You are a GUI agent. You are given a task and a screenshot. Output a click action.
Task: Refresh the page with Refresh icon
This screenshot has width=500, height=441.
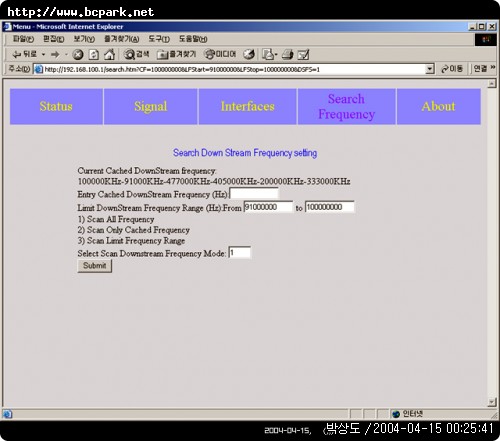click(94, 54)
